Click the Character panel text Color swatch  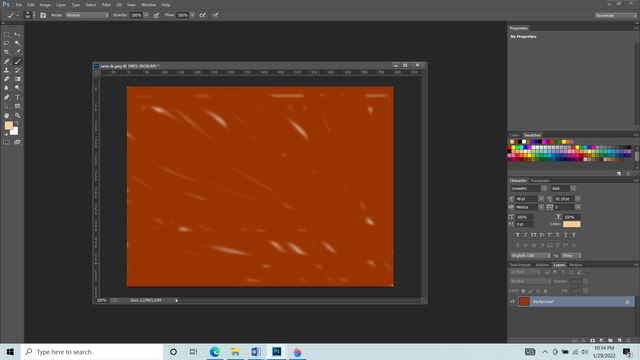[571, 224]
